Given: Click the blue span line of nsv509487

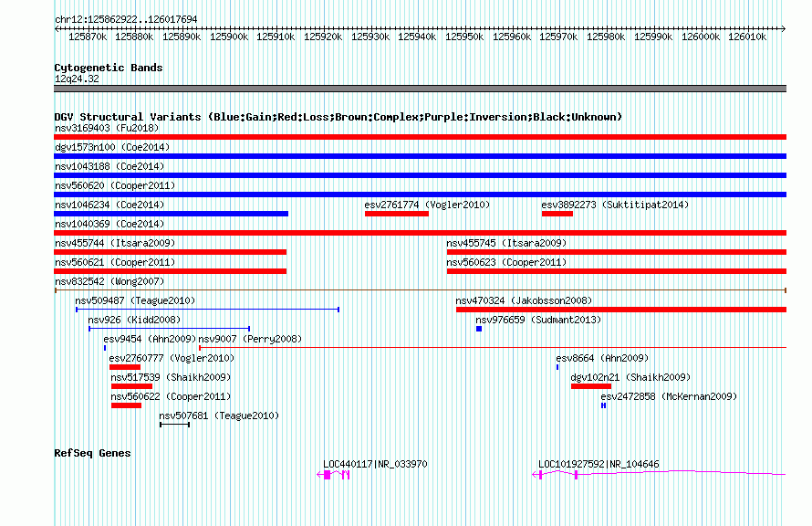Looking at the screenshot, I should (x=208, y=310).
